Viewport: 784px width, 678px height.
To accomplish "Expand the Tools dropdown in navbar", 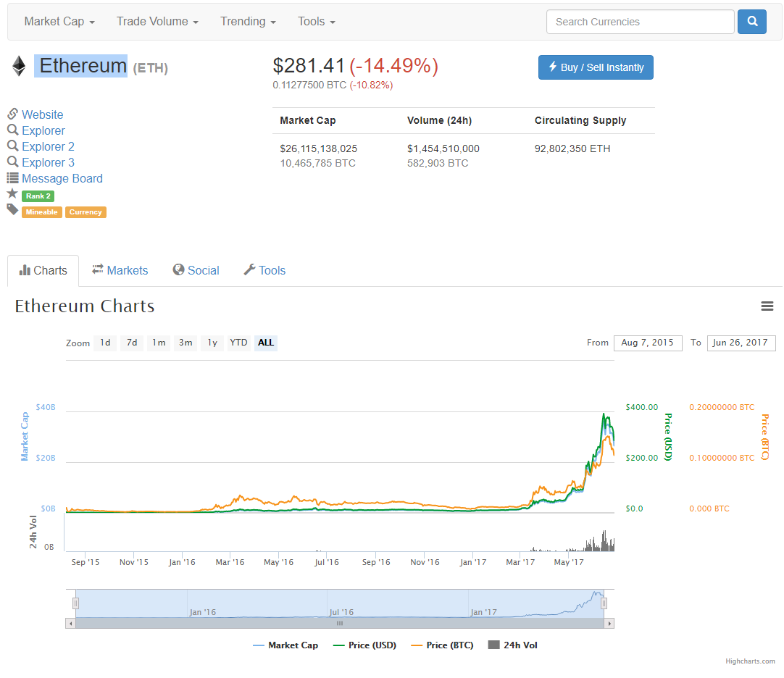I will 317,22.
